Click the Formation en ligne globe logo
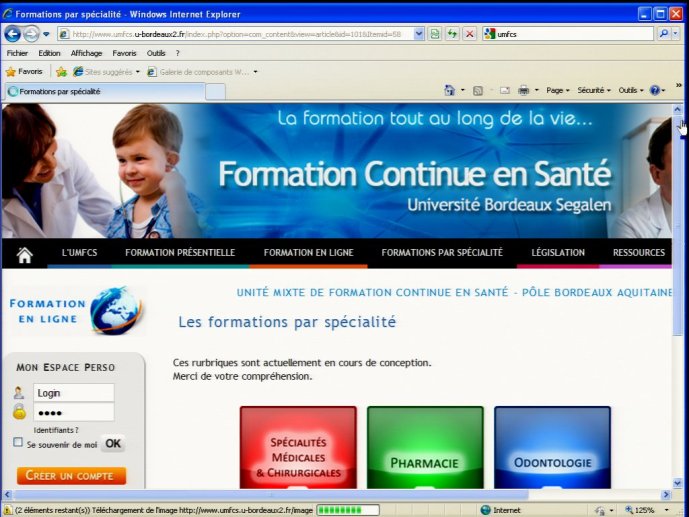This screenshot has width=689, height=517. pyautogui.click(x=77, y=311)
